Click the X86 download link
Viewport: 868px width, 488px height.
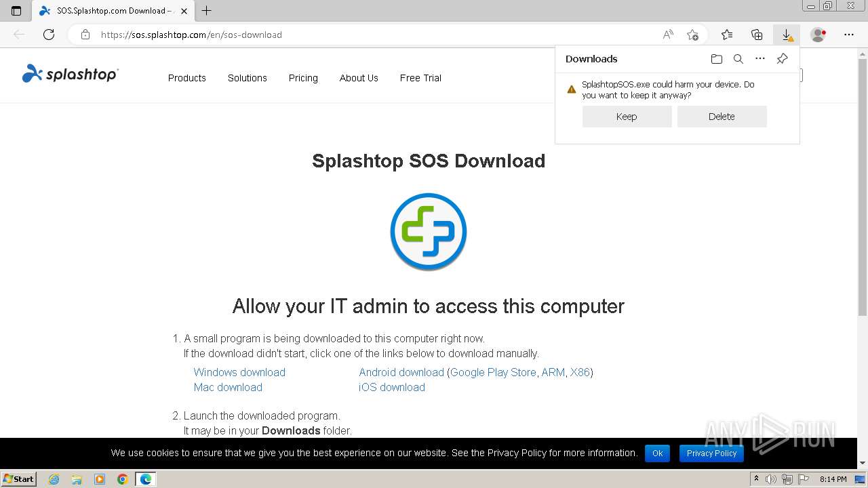pyautogui.click(x=580, y=372)
